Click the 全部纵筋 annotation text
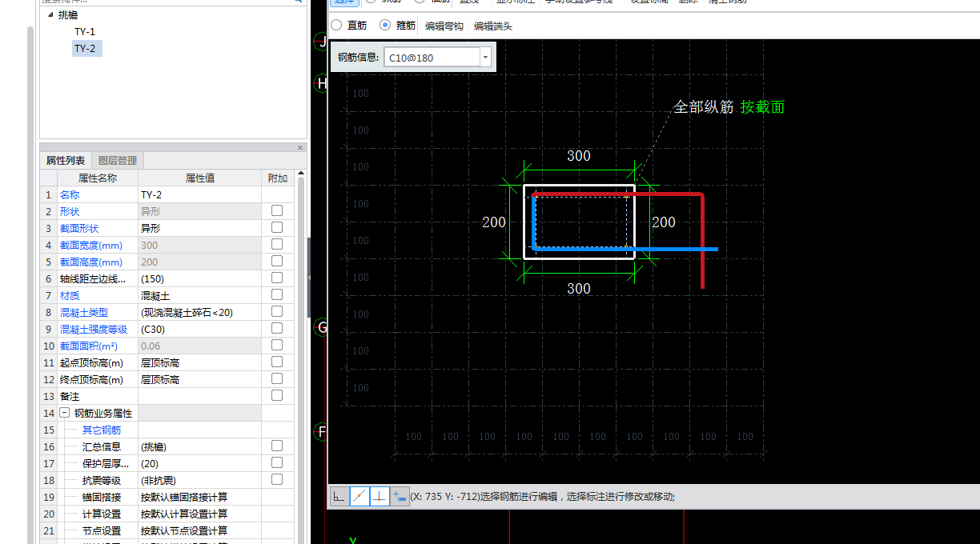The width and height of the screenshot is (980, 544). (x=704, y=107)
